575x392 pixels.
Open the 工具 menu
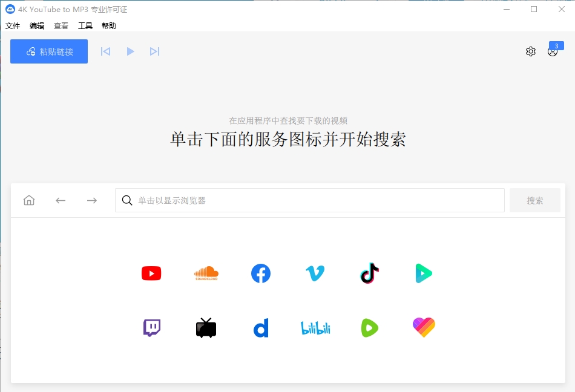coord(85,25)
